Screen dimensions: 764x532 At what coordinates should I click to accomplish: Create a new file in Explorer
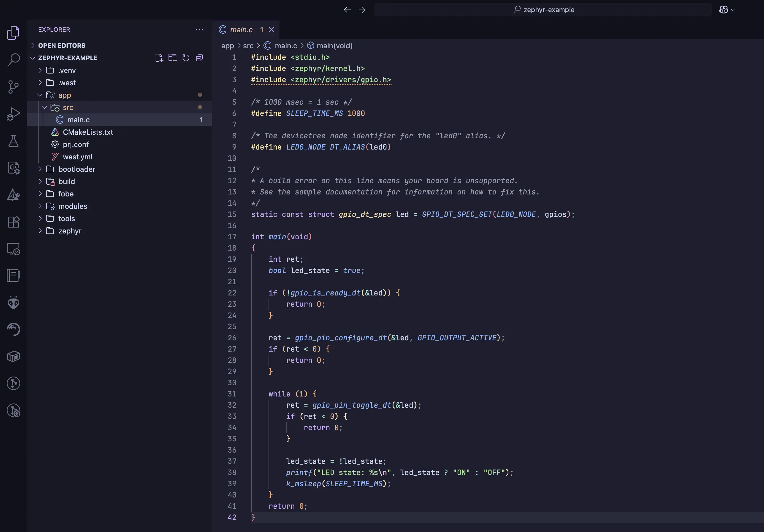pos(159,58)
